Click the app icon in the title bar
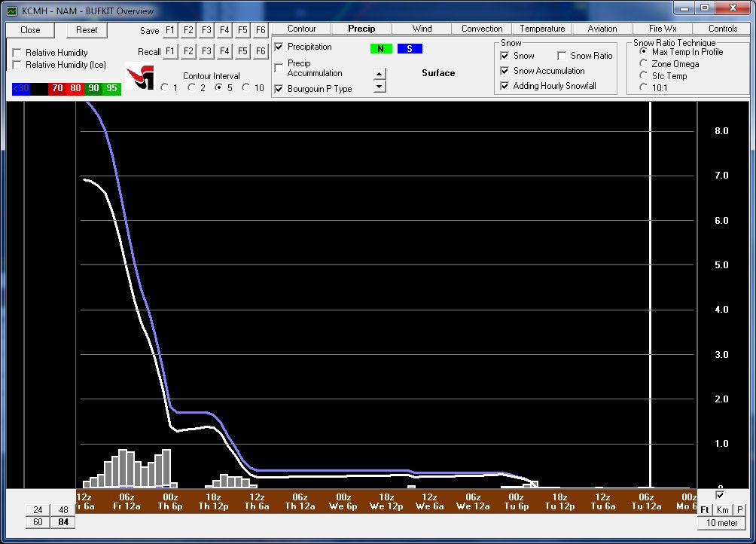The height and width of the screenshot is (544, 756). pos(12,11)
